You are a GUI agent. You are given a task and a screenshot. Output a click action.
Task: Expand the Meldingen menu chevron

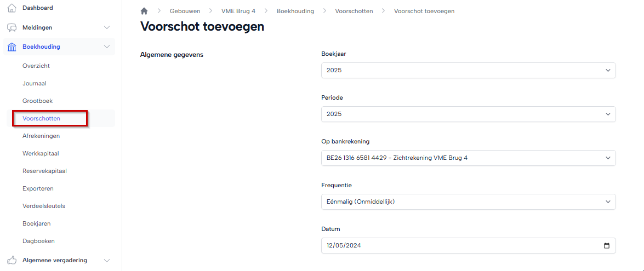(x=107, y=27)
